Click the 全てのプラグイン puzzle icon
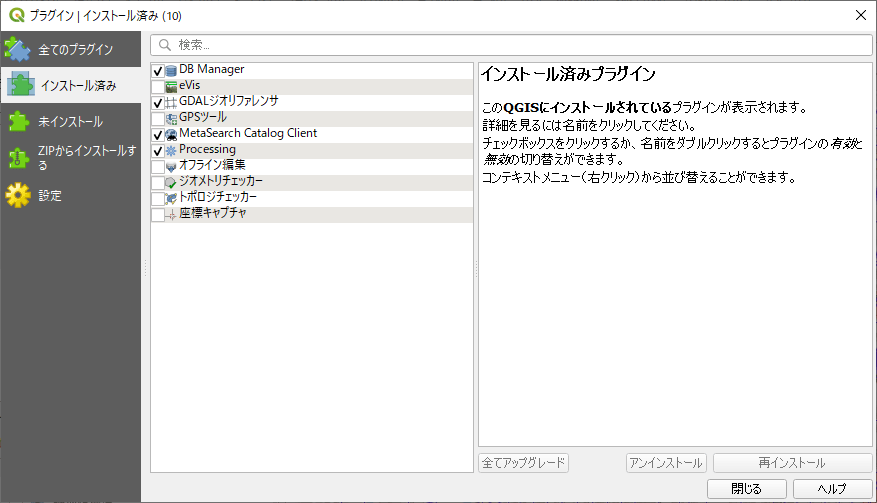The width and height of the screenshot is (877, 503). 17,49
